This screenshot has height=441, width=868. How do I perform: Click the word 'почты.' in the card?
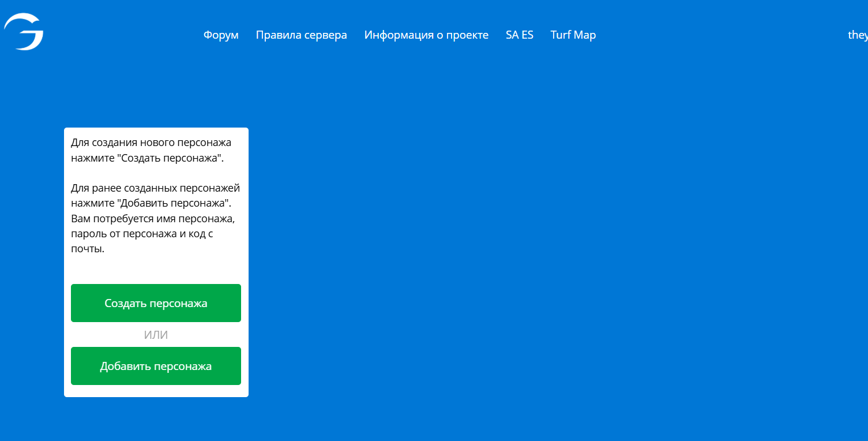(x=88, y=249)
